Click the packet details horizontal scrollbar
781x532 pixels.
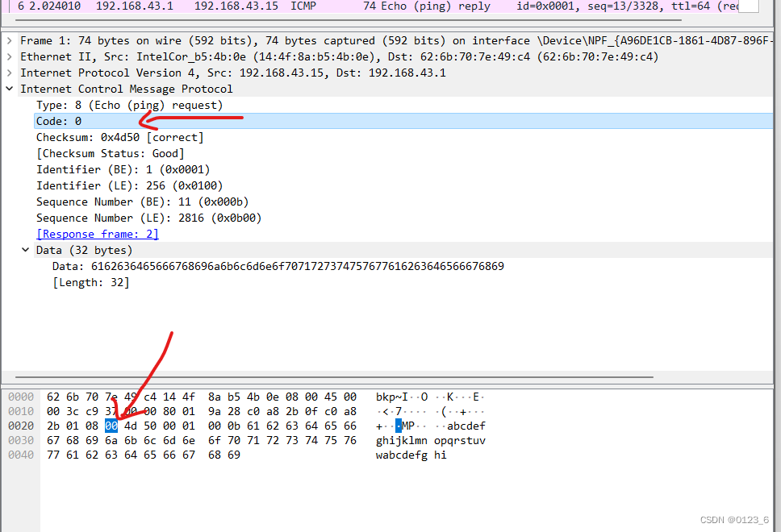click(x=334, y=377)
